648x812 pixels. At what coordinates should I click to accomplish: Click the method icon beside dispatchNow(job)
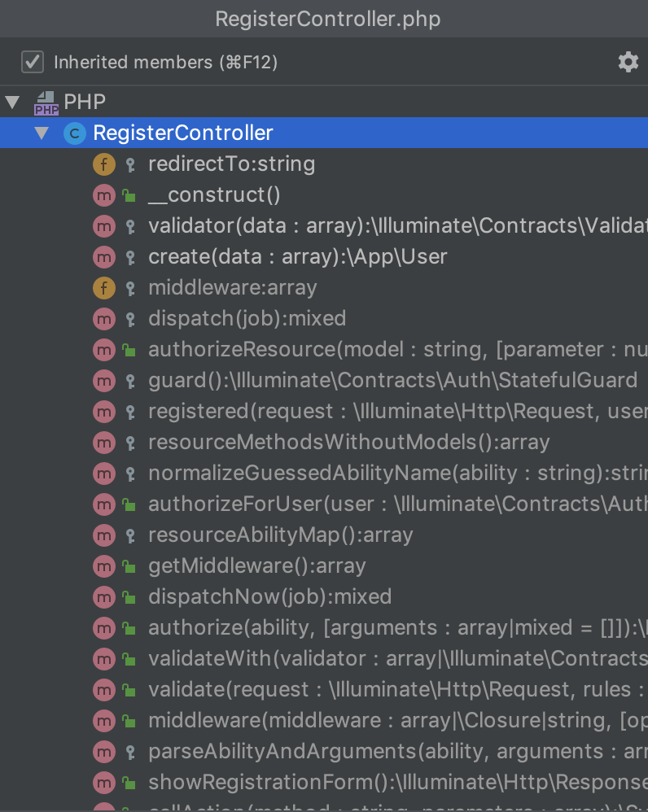point(104,597)
